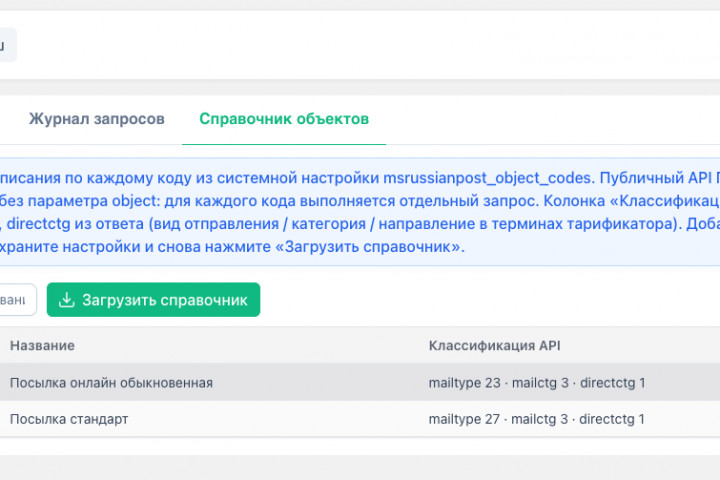Select the Посылка стандарт row
720x480 pixels.
[x=68, y=419]
